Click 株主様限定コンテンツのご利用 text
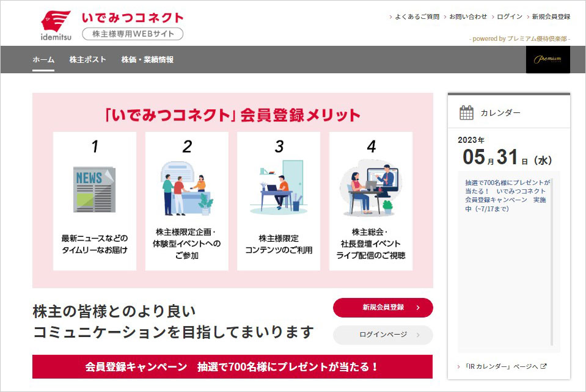The image size is (586, 392). click(x=279, y=244)
